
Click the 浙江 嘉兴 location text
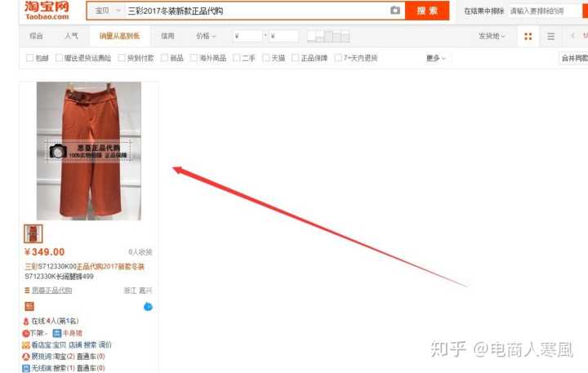[x=138, y=291]
